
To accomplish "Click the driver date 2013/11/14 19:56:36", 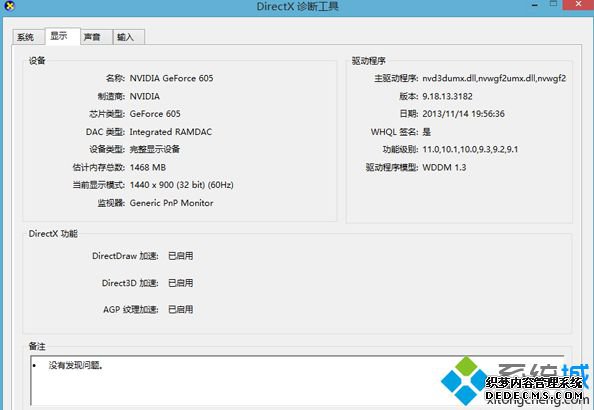I will [463, 114].
